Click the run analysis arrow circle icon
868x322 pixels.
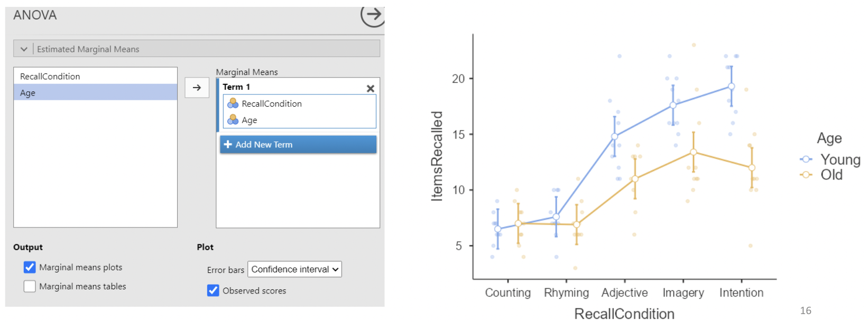(x=373, y=15)
